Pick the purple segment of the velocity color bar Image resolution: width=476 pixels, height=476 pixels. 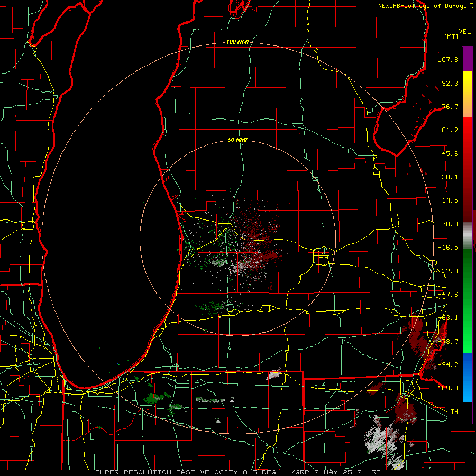click(467, 59)
